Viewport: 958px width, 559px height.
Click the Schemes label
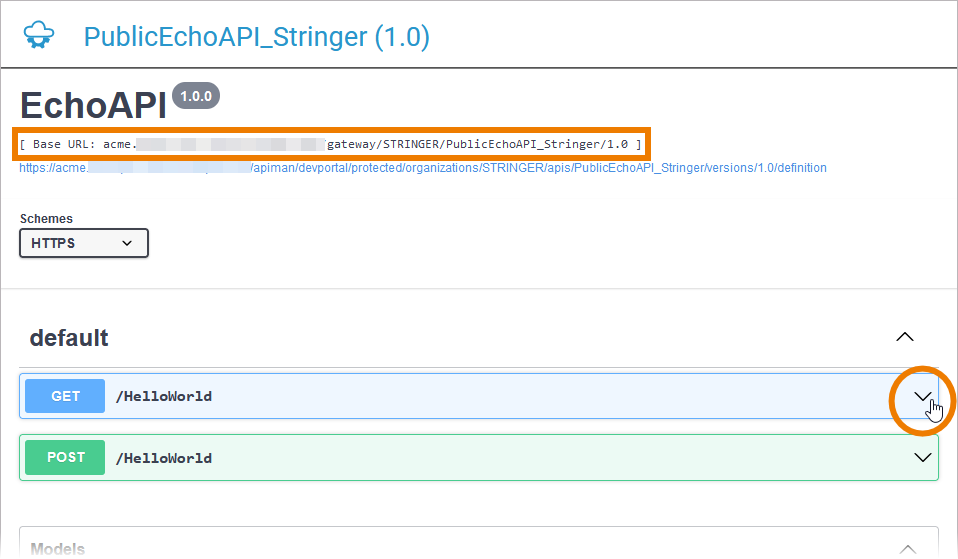coord(46,219)
